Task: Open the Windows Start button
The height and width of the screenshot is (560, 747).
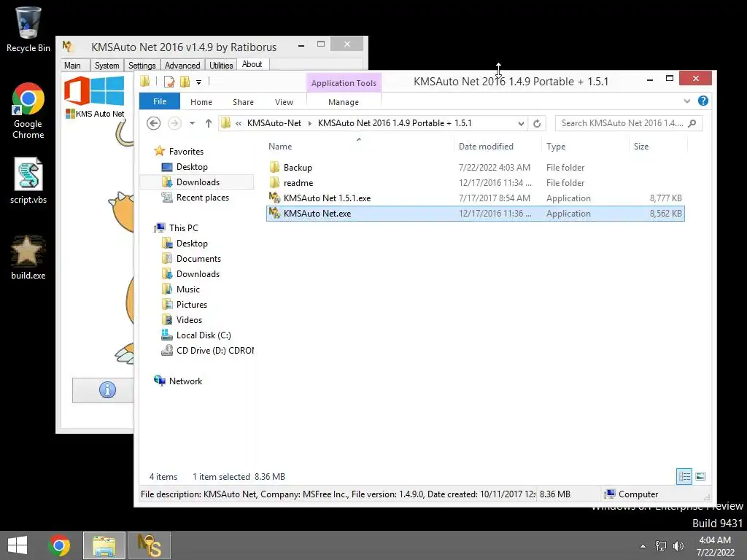Action: (x=18, y=545)
